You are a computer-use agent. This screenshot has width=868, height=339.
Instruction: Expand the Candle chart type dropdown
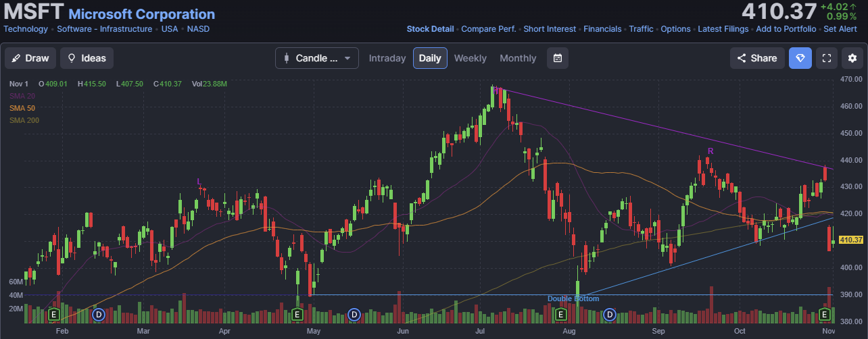pos(317,58)
